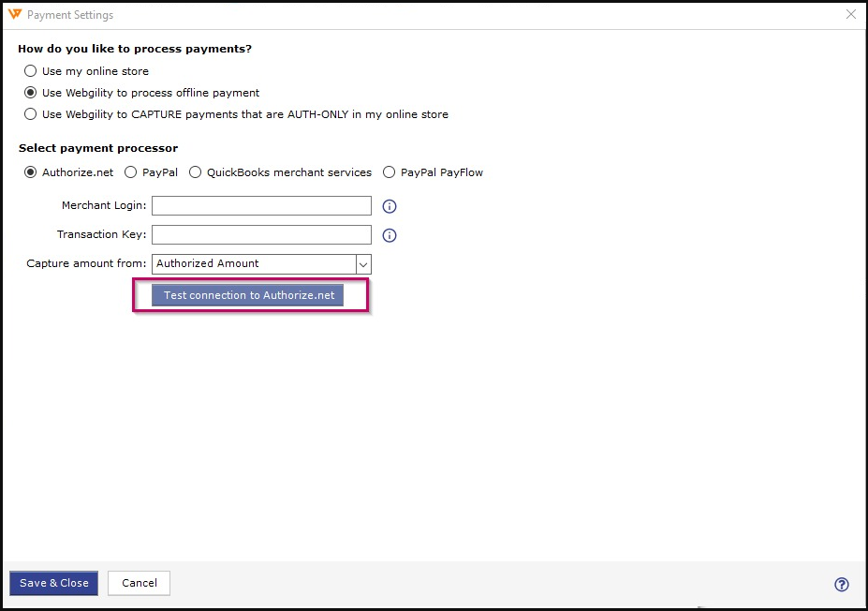Close the Payment Settings window

[850, 15]
